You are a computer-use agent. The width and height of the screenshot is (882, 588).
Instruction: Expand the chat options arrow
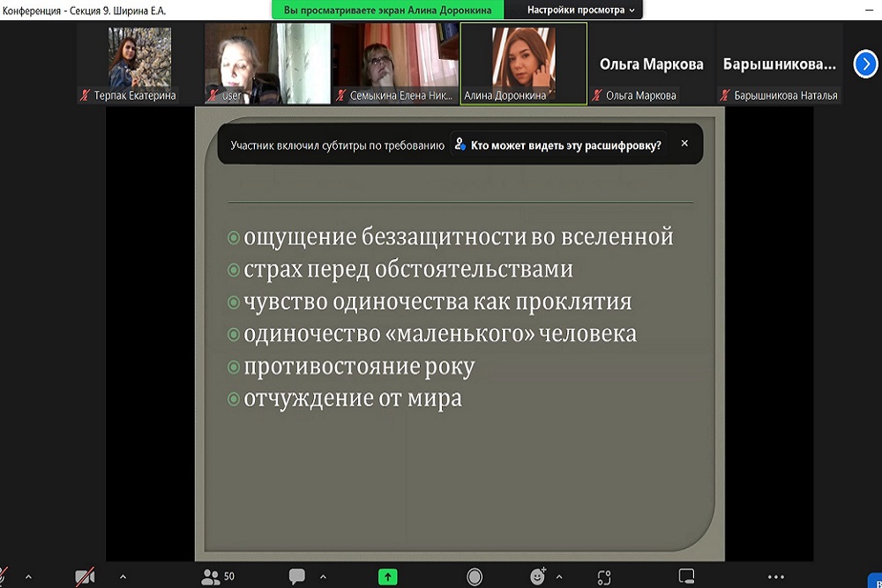pyautogui.click(x=323, y=577)
